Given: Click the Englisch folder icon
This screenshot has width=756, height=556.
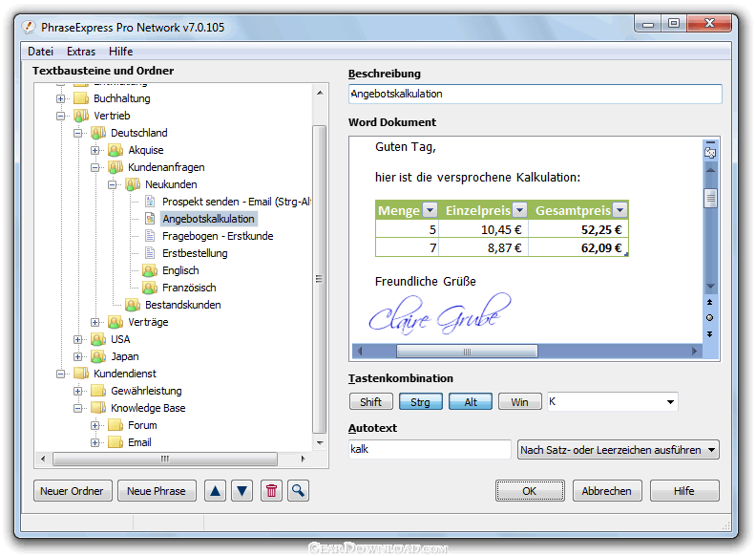Looking at the screenshot, I should tap(150, 270).
